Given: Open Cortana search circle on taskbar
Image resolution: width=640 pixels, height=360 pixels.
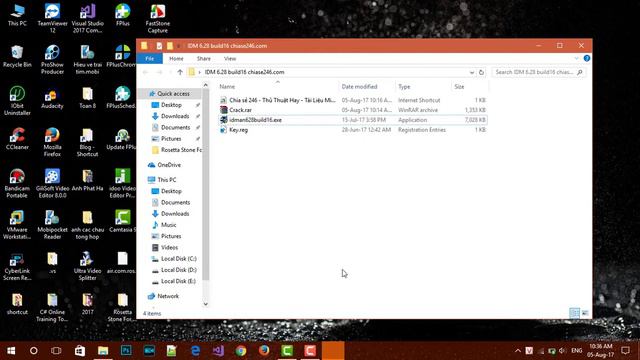Looking at the screenshot, I should point(34,351).
